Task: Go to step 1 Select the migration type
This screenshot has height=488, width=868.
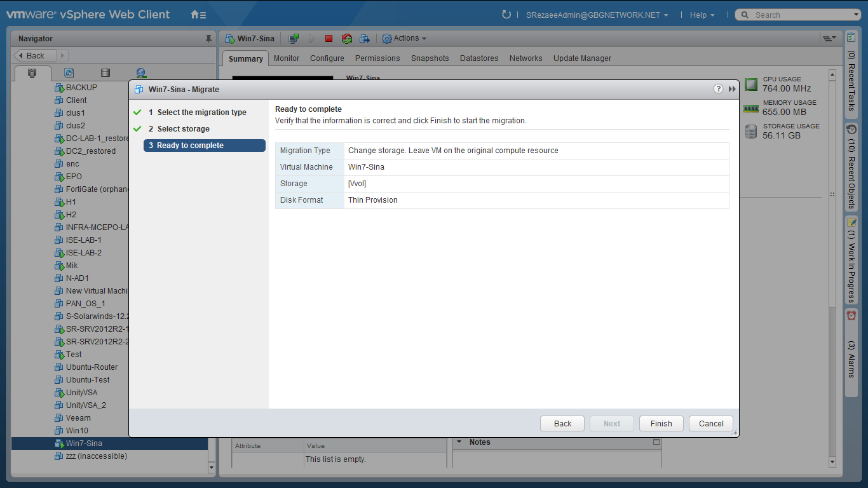Action: click(201, 112)
